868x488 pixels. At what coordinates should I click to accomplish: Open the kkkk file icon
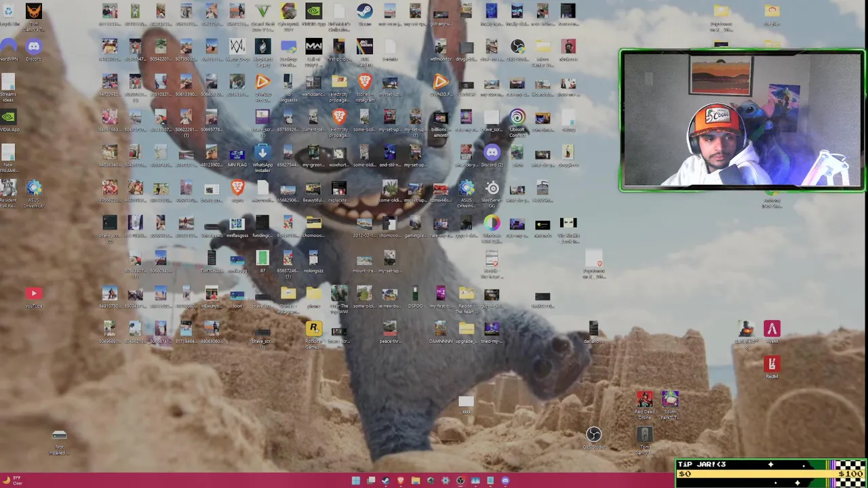[x=466, y=403]
